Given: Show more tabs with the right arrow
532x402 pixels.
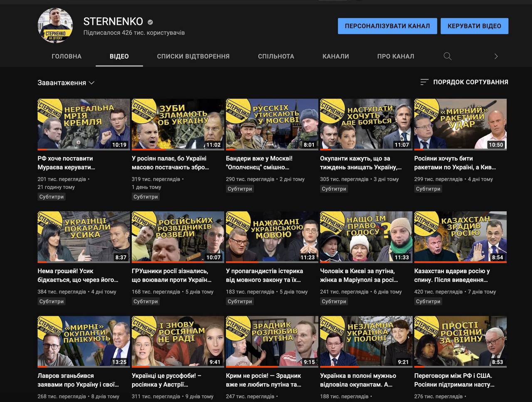Looking at the screenshot, I should pyautogui.click(x=496, y=56).
